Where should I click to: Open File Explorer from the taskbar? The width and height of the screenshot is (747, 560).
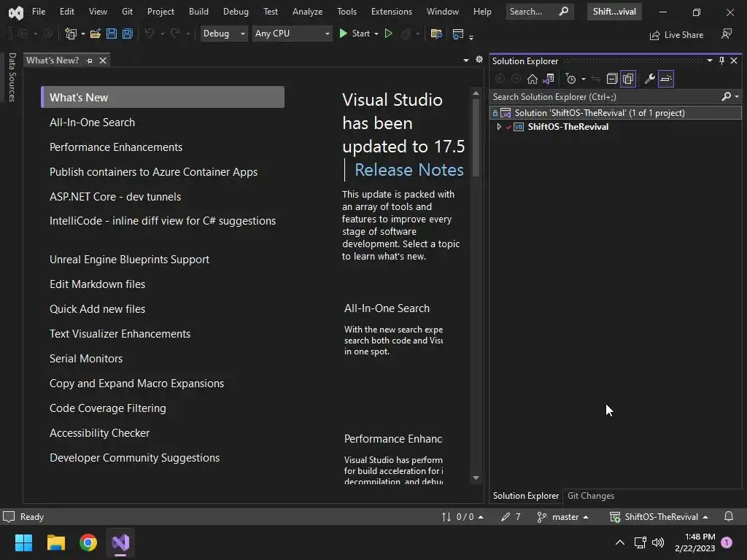click(x=55, y=542)
